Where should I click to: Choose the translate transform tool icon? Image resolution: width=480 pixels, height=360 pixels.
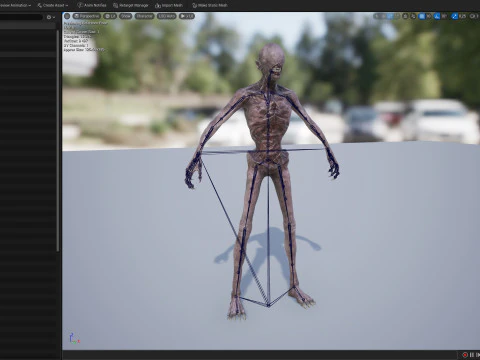(383, 16)
